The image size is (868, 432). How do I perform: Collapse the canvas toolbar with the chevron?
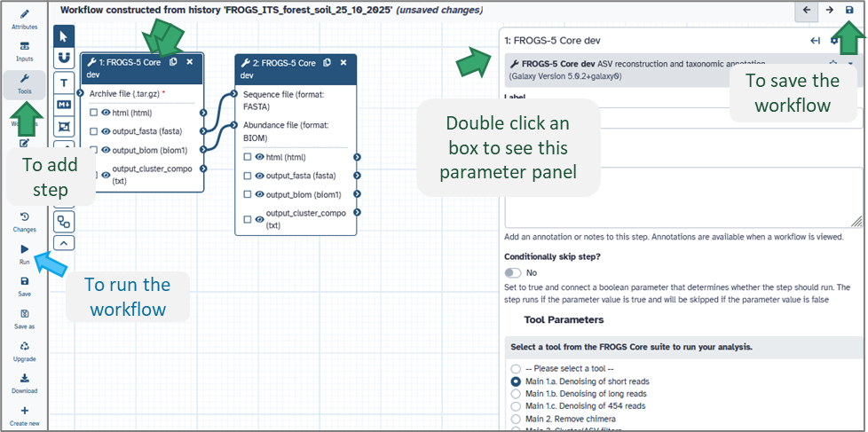(65, 242)
